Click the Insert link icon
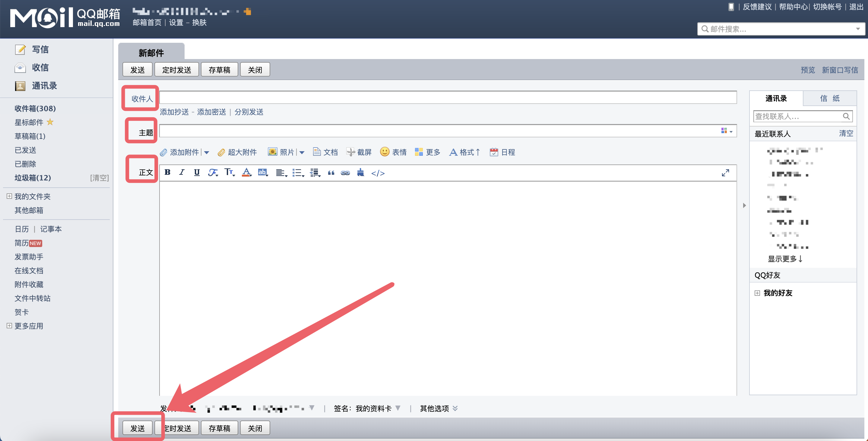868x441 pixels. pyautogui.click(x=345, y=173)
